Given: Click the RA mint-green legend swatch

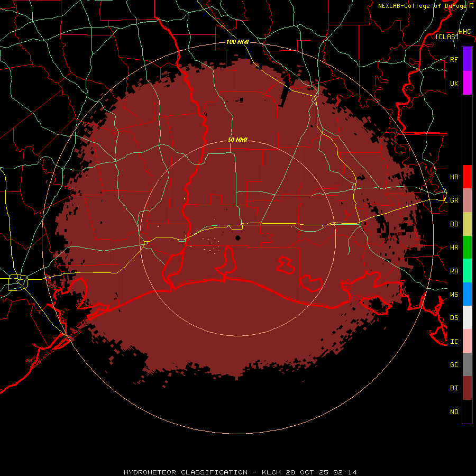Looking at the screenshot, I should (467, 270).
